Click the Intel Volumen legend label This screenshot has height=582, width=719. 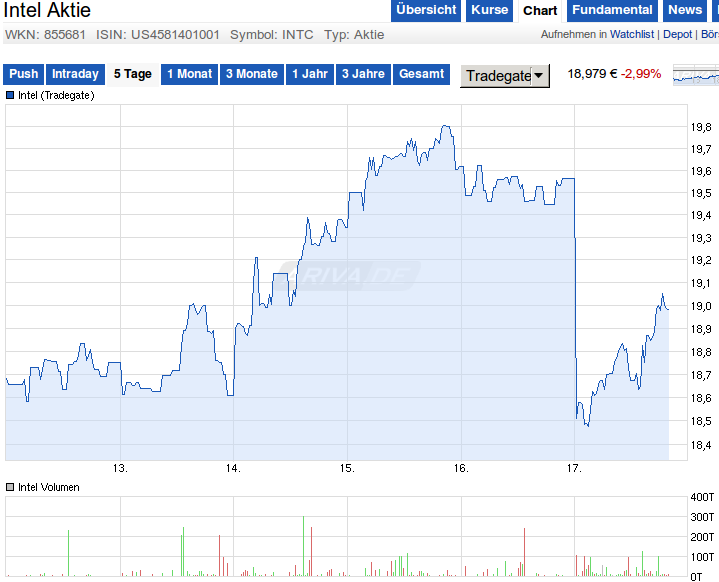tap(49, 487)
